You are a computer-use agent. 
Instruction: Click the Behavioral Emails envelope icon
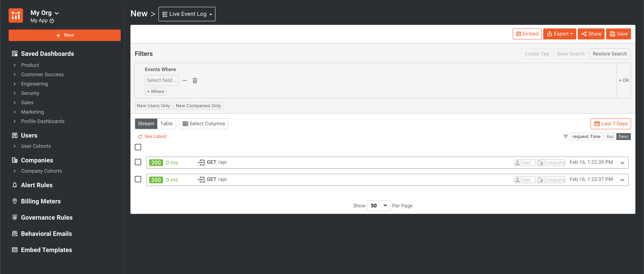pos(15,233)
